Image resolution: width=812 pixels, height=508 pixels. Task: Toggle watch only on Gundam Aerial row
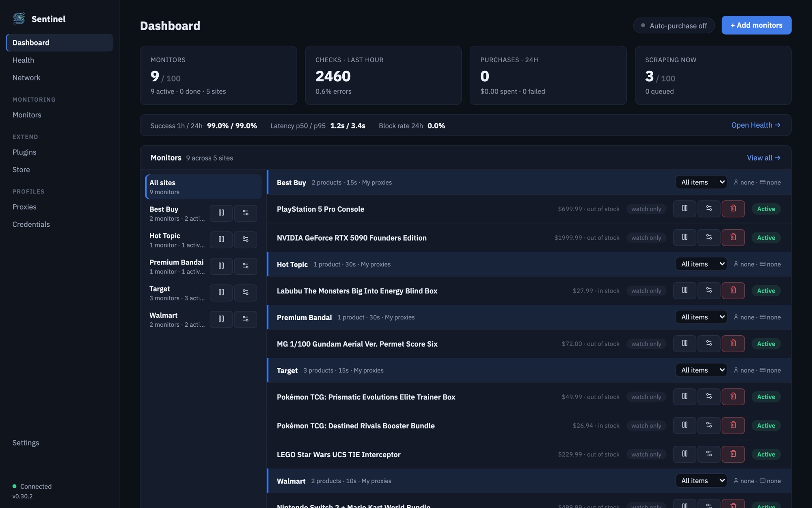click(646, 344)
